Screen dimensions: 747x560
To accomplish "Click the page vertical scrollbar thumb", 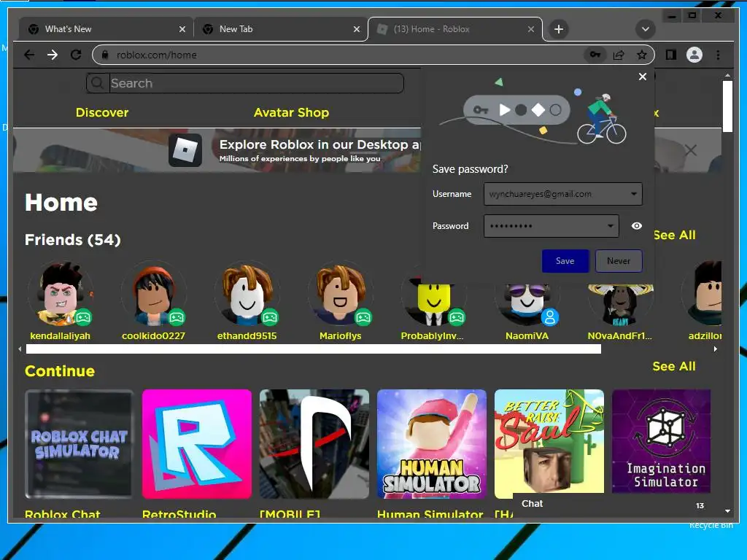I will (727, 106).
